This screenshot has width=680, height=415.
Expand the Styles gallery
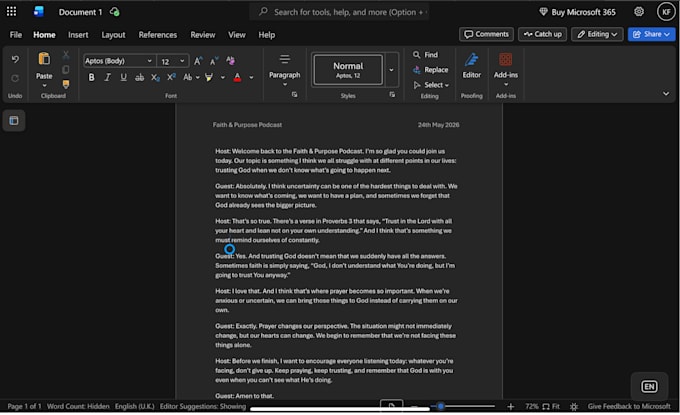pyautogui.click(x=391, y=70)
